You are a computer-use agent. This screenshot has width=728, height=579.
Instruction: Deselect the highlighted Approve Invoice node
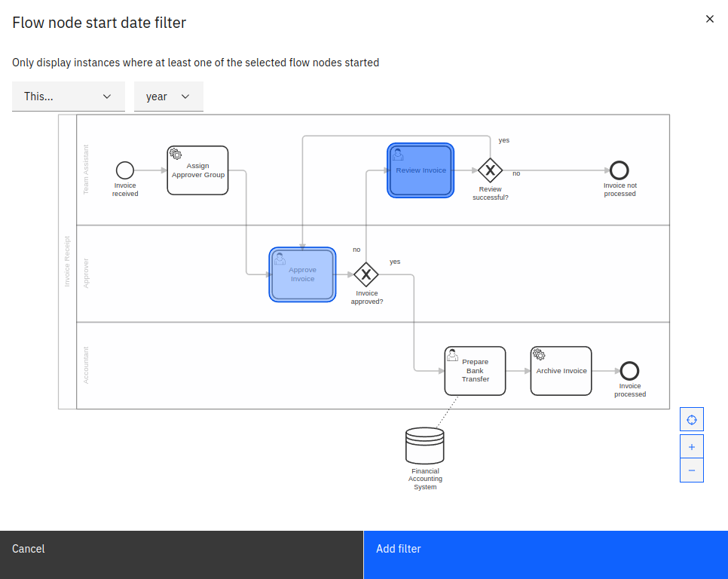coord(302,274)
